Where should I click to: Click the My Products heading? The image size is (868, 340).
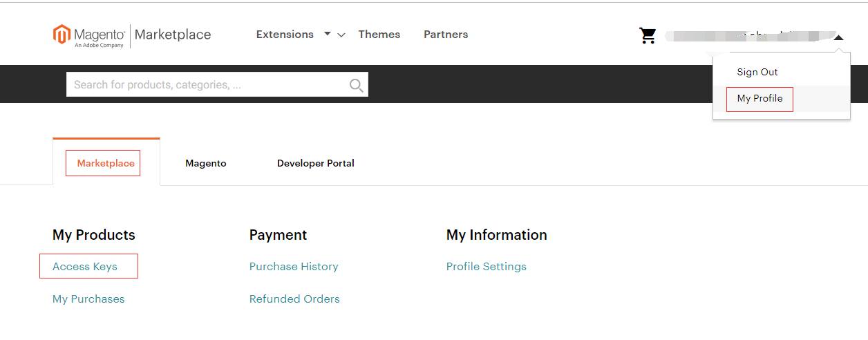[x=94, y=235]
